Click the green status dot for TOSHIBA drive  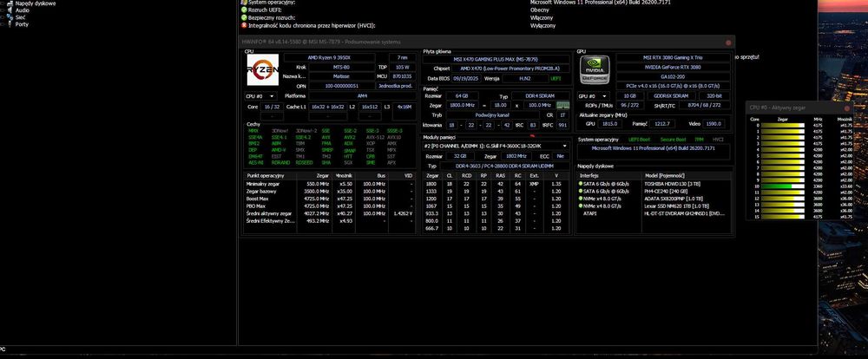[581, 183]
